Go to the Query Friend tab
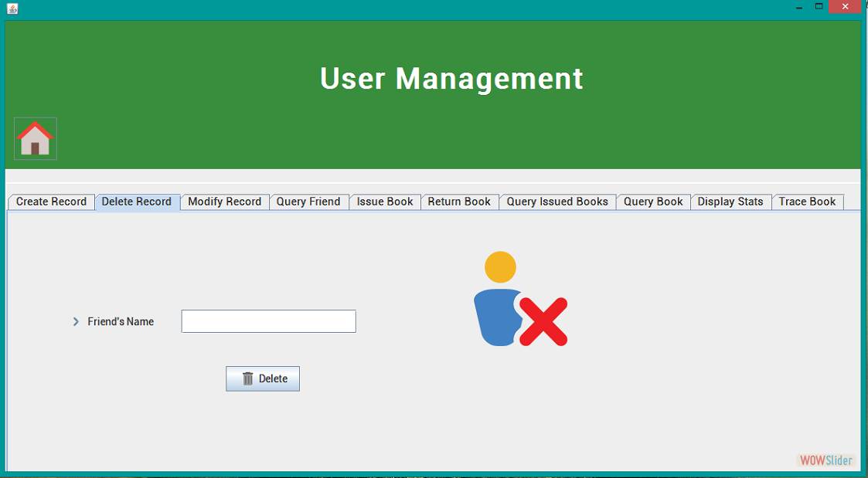This screenshot has height=478, width=868. tap(308, 202)
